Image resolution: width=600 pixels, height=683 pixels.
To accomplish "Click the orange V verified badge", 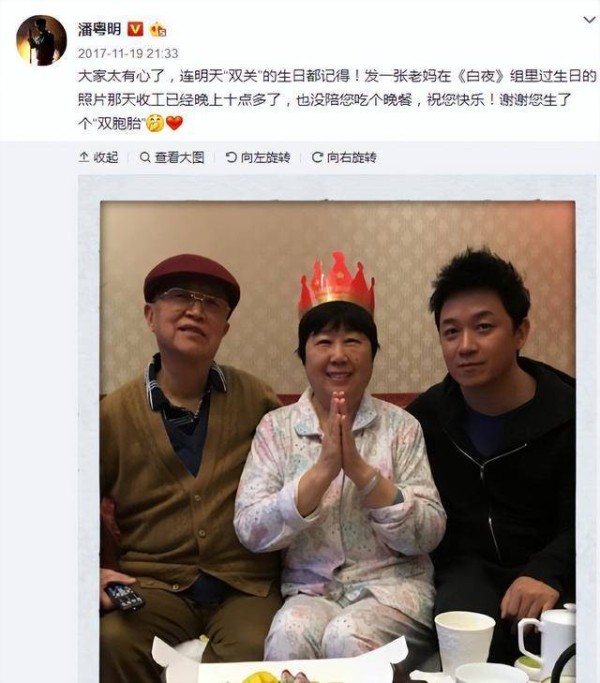I will [136, 29].
